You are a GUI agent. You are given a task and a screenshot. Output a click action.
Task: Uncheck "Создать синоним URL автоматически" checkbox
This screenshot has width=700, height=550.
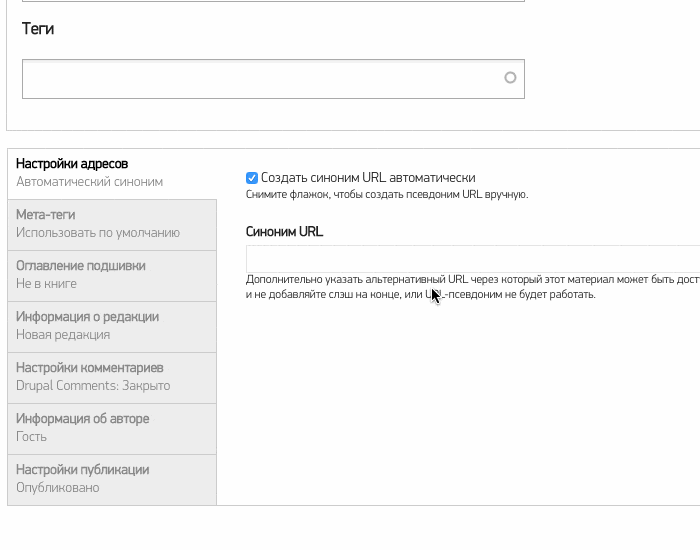252,178
